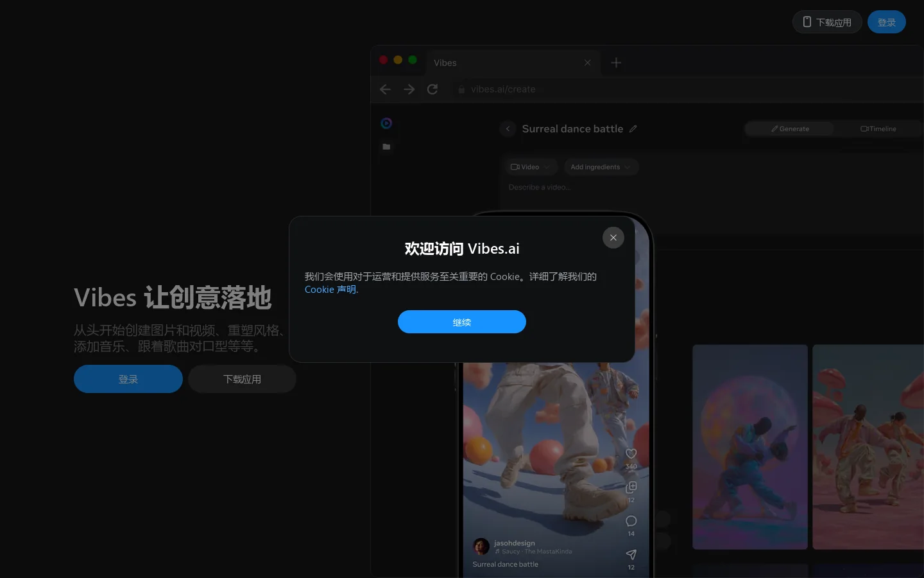Click the 下载应用 button under the headline
The width and height of the screenshot is (924, 578).
(x=242, y=379)
